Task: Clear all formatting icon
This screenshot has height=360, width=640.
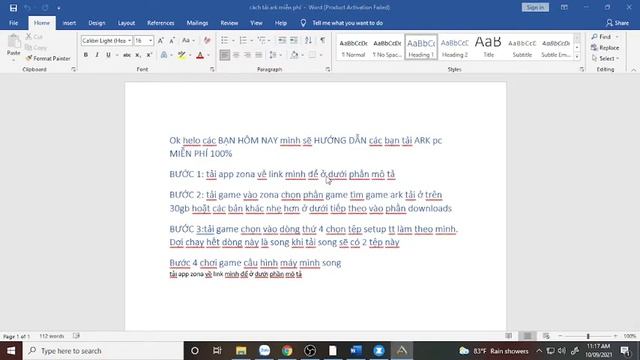Action: [x=207, y=40]
